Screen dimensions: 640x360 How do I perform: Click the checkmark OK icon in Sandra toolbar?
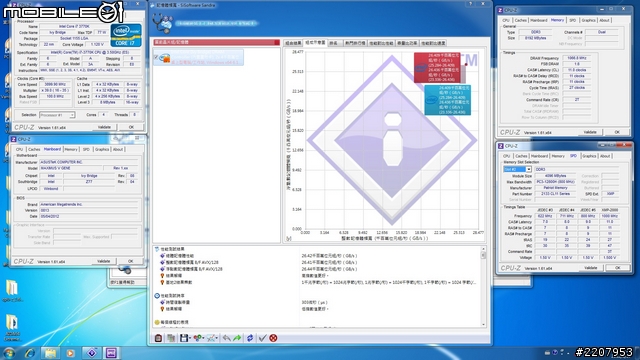click(x=262, y=338)
